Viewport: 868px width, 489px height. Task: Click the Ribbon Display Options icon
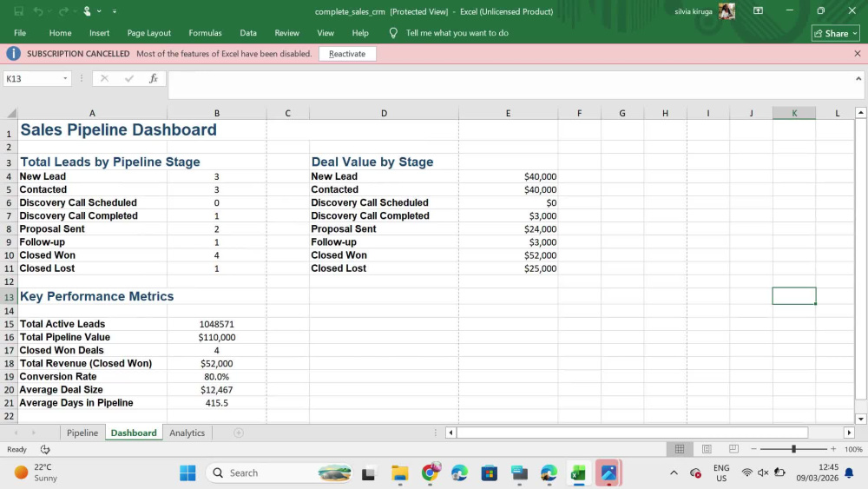tap(758, 10)
